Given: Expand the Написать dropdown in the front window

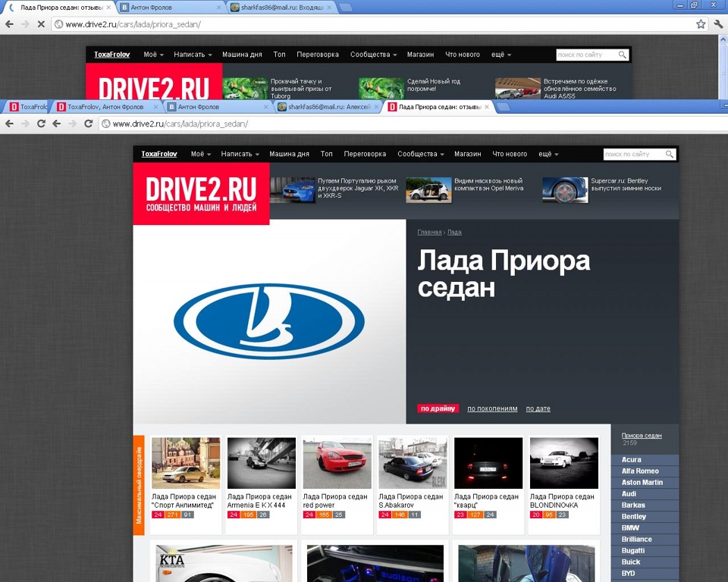Looking at the screenshot, I should 240,154.
